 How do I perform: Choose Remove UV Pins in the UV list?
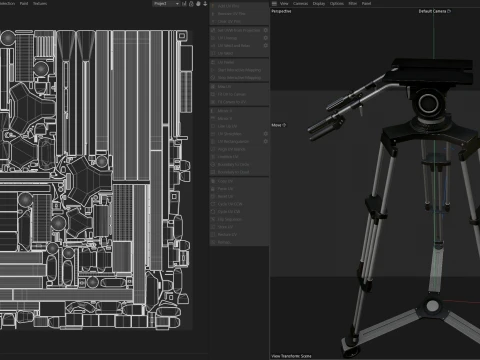239,14
